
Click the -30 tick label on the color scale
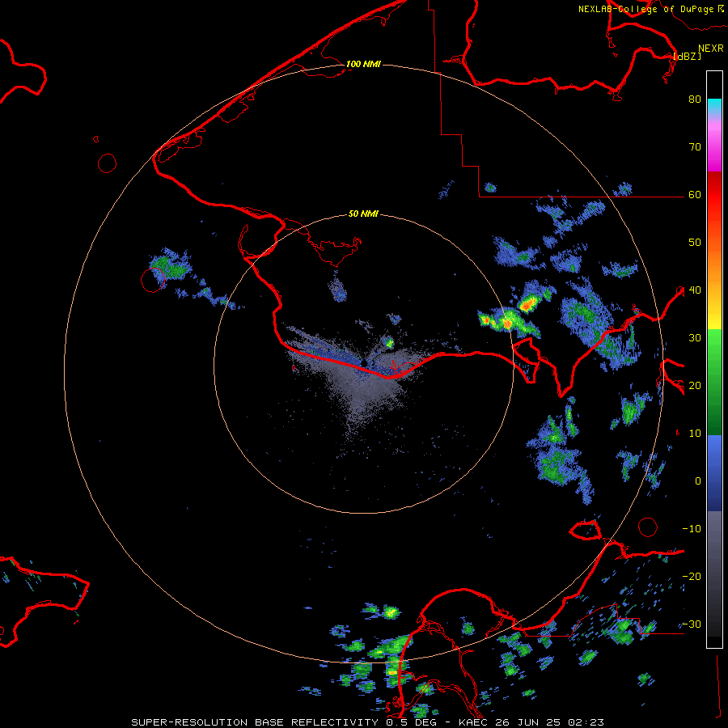click(x=692, y=624)
